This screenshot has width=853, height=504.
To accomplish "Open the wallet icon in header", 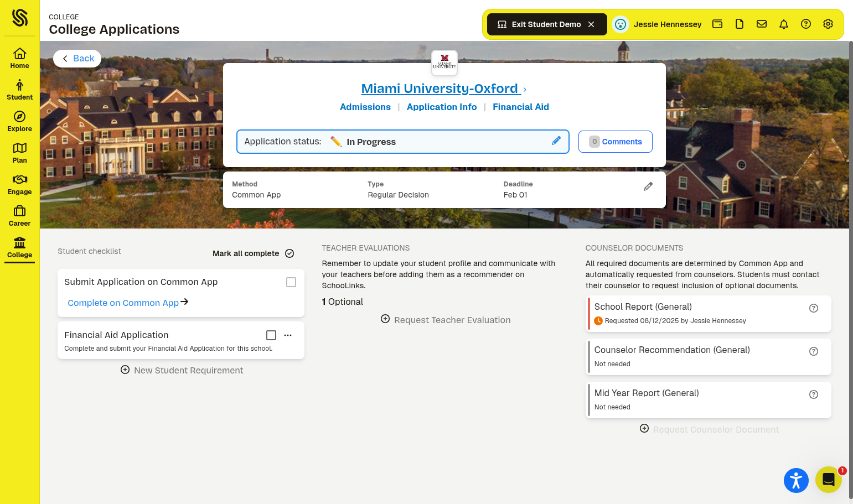I will [717, 24].
